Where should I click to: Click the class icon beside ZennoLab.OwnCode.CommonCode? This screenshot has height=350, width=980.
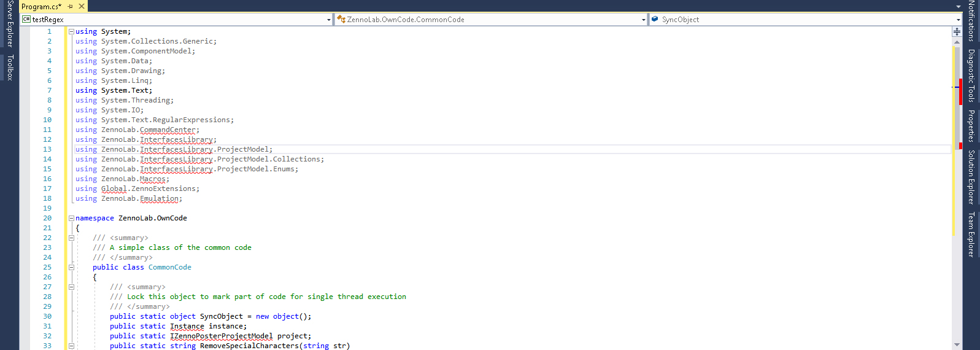click(x=341, y=20)
